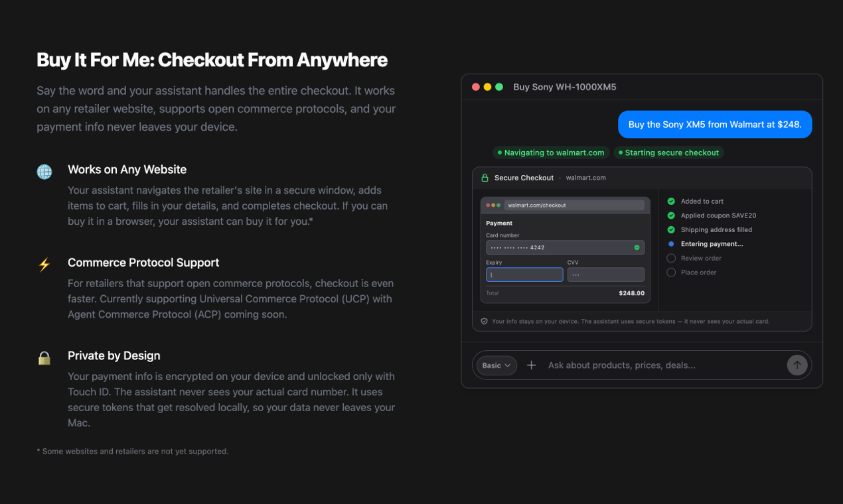
Task: Click the CVV input field
Action: click(x=605, y=275)
